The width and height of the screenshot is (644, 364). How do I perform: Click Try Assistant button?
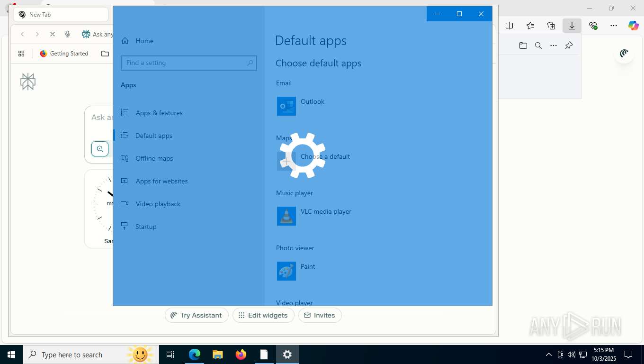(x=197, y=315)
